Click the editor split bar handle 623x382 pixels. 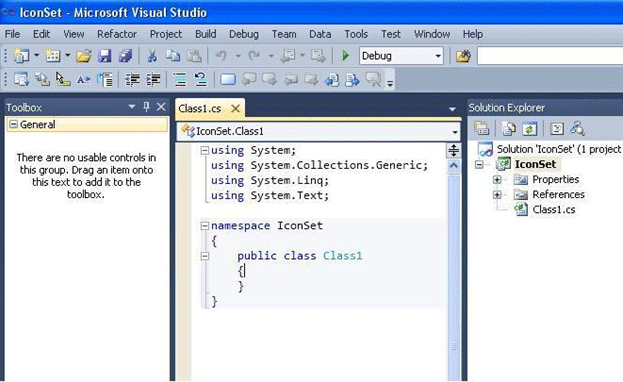point(453,150)
